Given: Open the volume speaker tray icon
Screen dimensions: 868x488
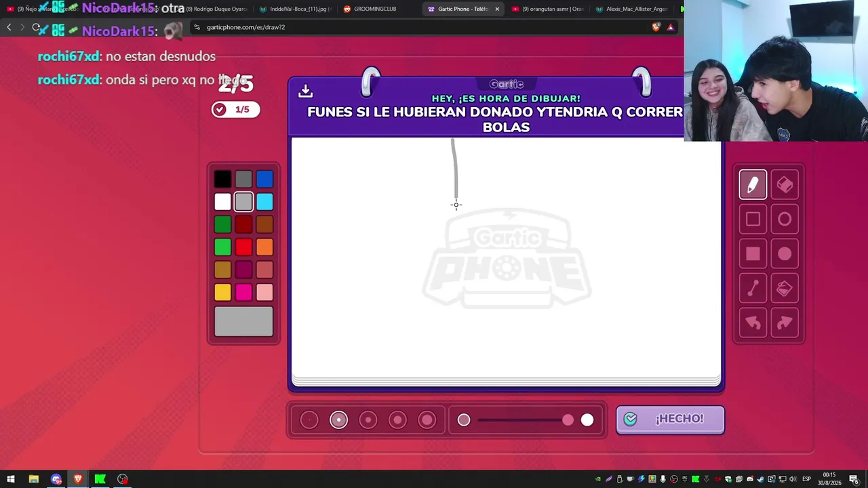Looking at the screenshot, I should [x=793, y=479].
